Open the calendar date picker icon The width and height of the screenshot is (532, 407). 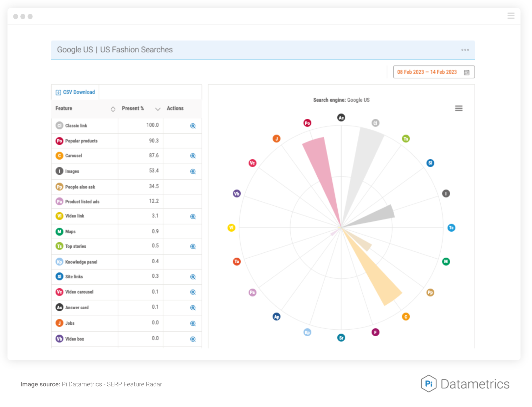tap(467, 72)
